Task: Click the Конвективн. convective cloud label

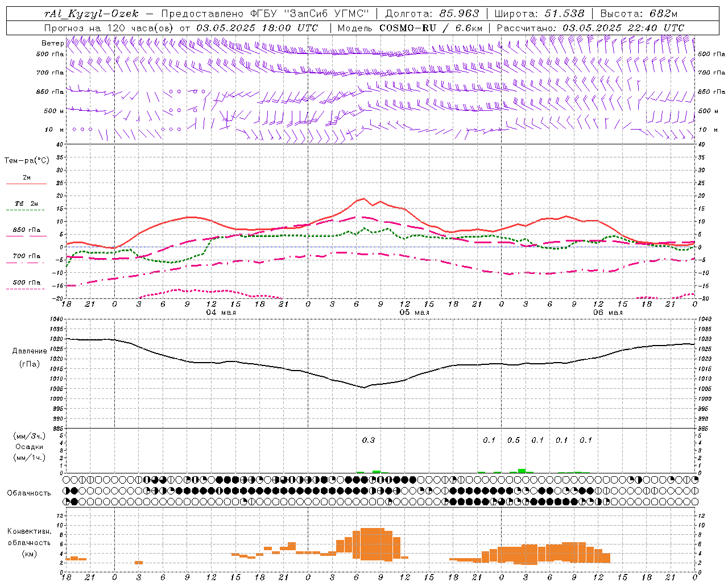Action: 29,531
